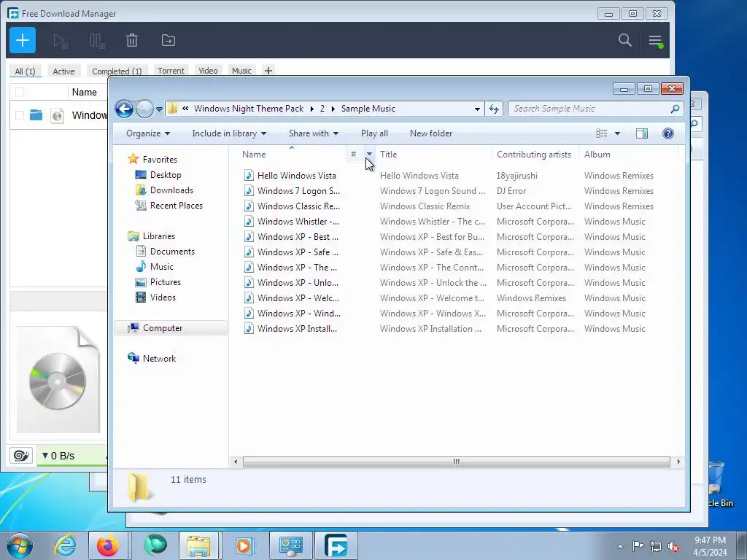Viewport: 747px width, 560px height.
Task: Click the Explorer forward arrow button
Action: click(x=144, y=109)
